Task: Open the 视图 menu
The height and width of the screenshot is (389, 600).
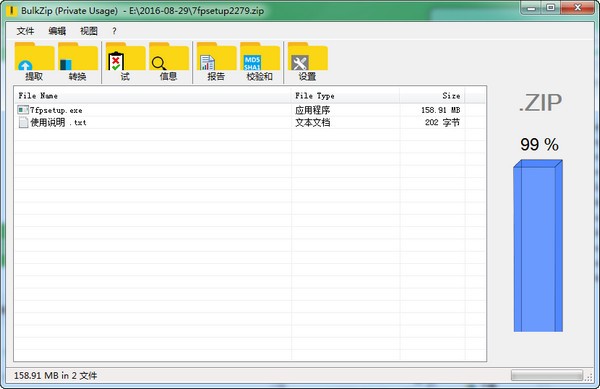Action: pyautogui.click(x=89, y=31)
